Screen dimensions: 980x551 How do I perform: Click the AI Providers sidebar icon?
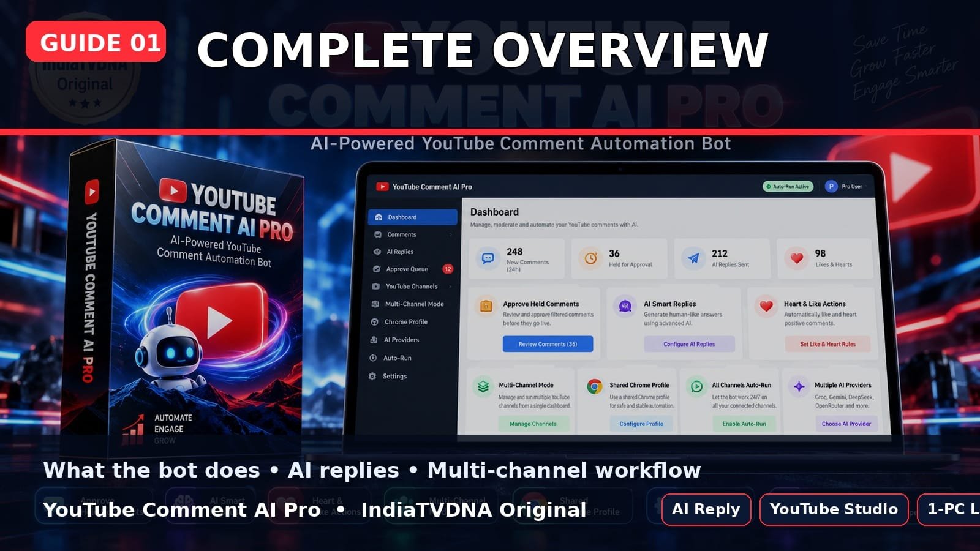point(374,340)
